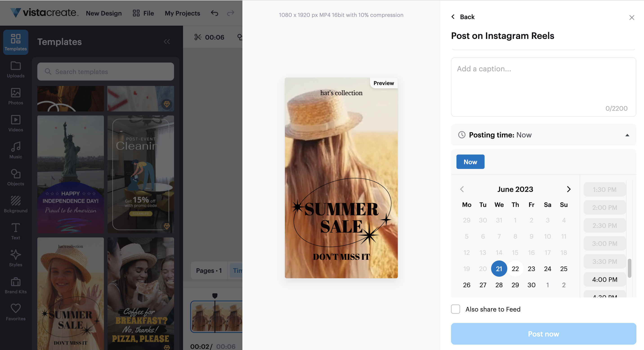The width and height of the screenshot is (644, 350).
Task: Click the Back link text
Action: coord(467,17)
